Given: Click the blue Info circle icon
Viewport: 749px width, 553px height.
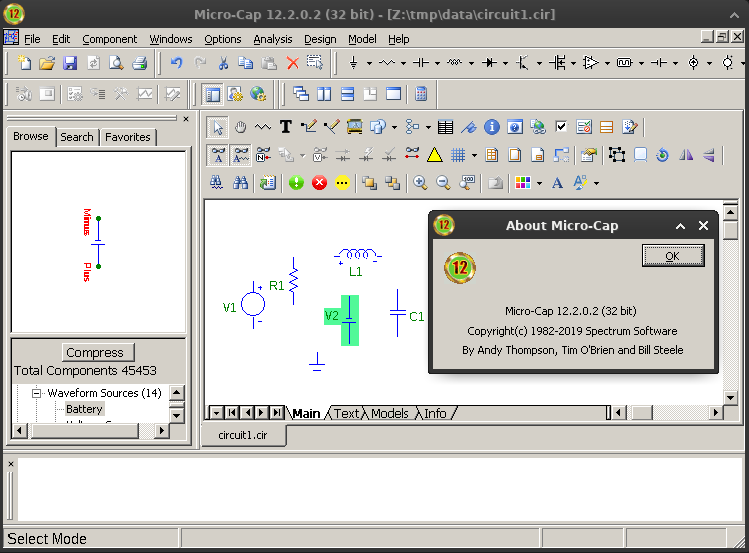Looking at the screenshot, I should pos(491,127).
